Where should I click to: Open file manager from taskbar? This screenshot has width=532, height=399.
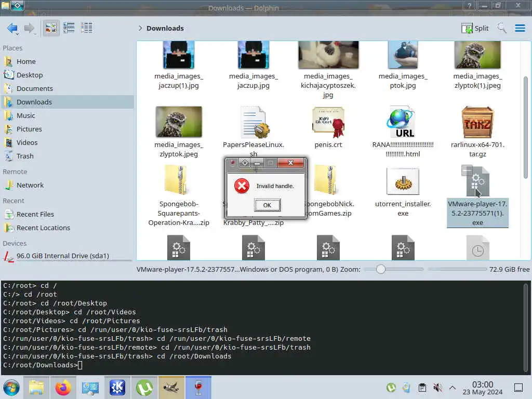36,388
